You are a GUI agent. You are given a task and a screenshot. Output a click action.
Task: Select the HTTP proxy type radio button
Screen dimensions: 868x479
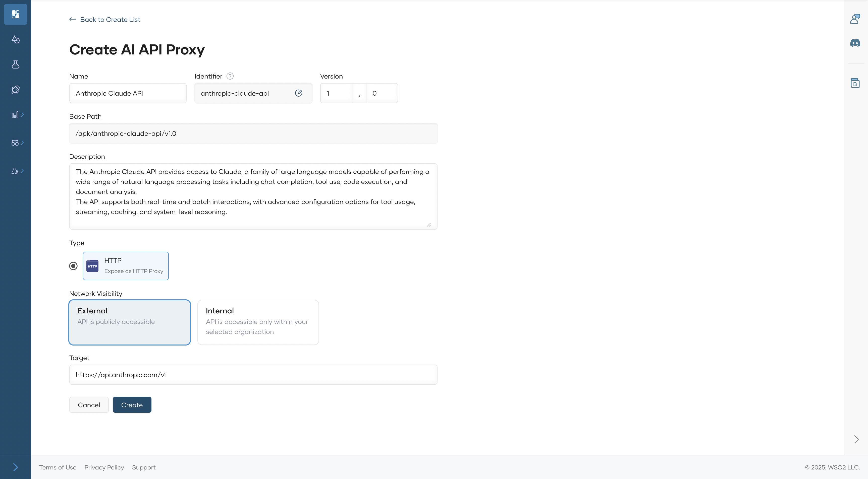73,265
